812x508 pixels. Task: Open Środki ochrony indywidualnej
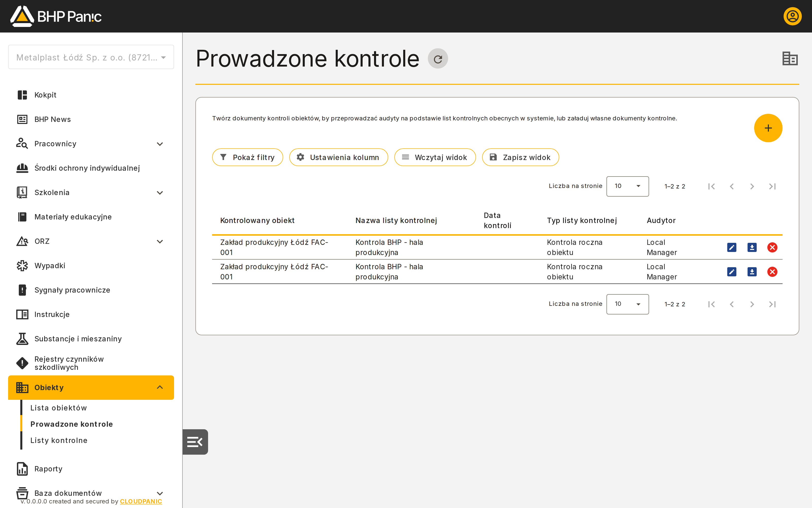point(91,168)
